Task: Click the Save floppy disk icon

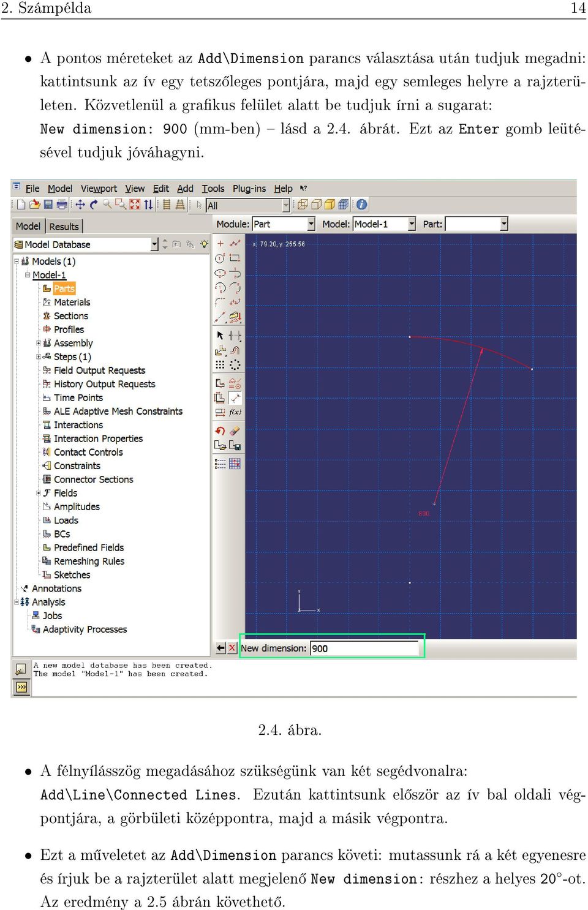Action: tap(48, 205)
